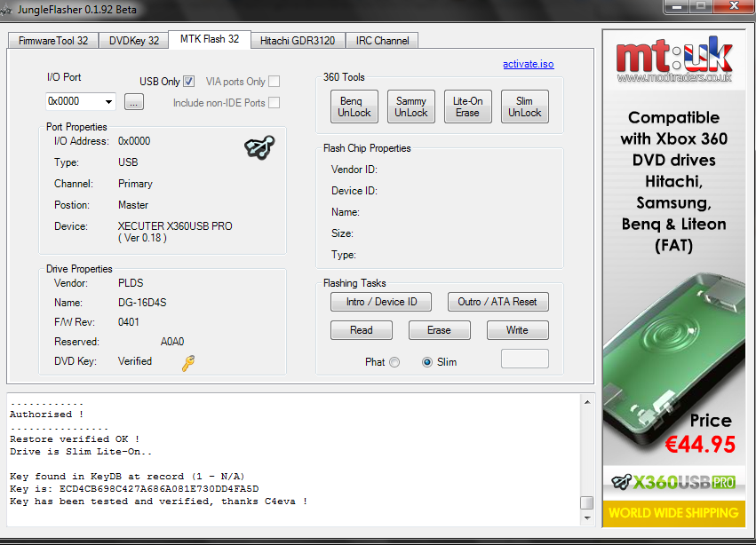Screen dimensions: 756x545
Task: Click the Postion value 'Master'
Action: [x=133, y=205]
